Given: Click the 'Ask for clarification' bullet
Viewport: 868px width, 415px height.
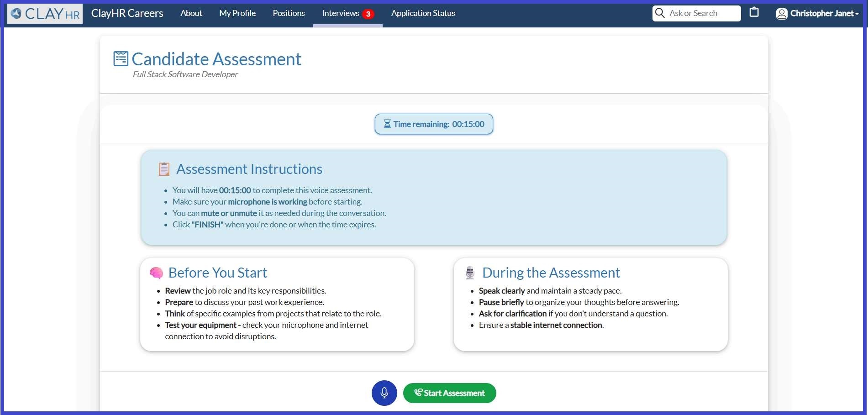Looking at the screenshot, I should [573, 314].
